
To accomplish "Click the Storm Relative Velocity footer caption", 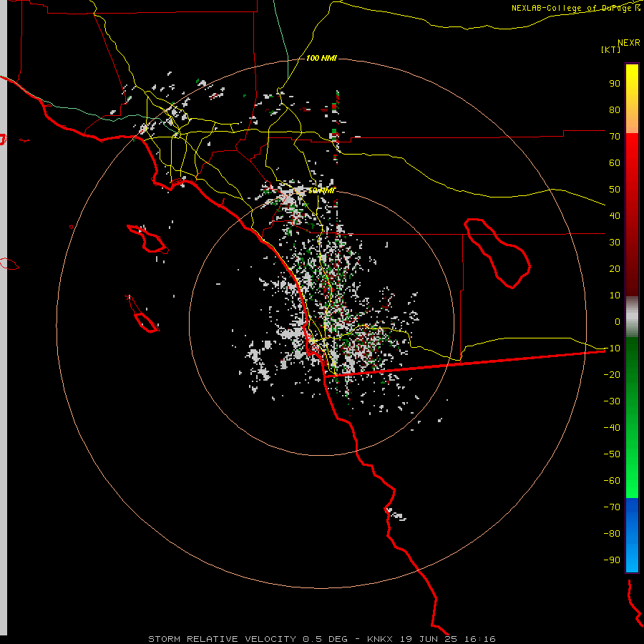I will 322,639.
